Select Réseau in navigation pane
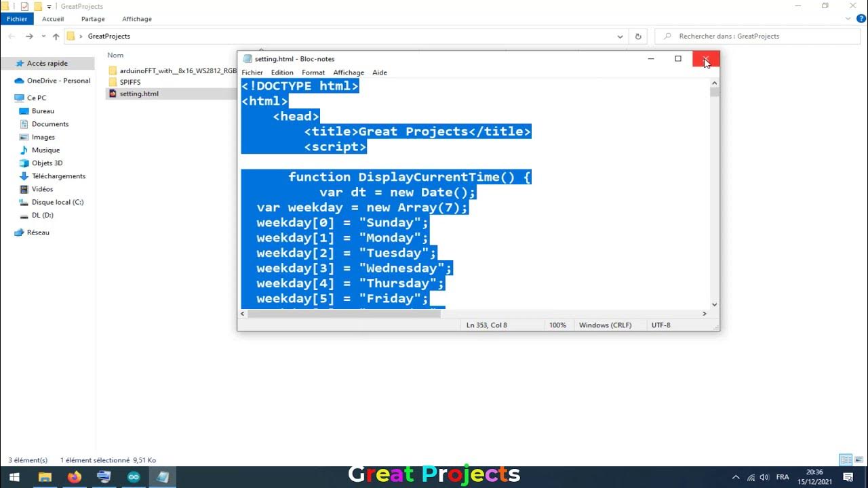 [x=38, y=232]
